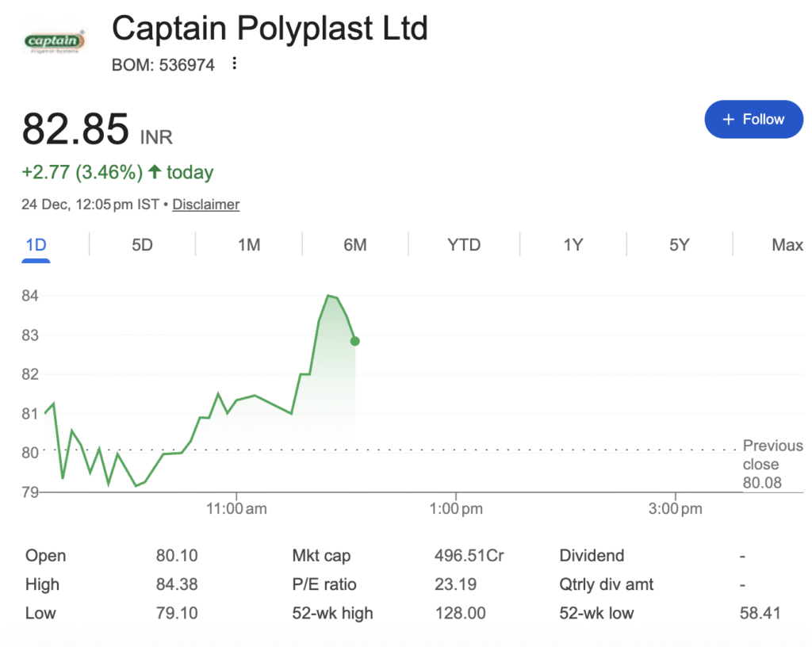This screenshot has width=812, height=647.
Task: Click the chart peak near 84
Action: tap(328, 296)
